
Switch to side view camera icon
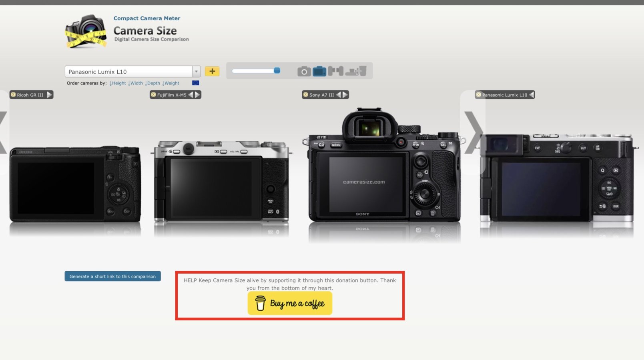coord(335,71)
